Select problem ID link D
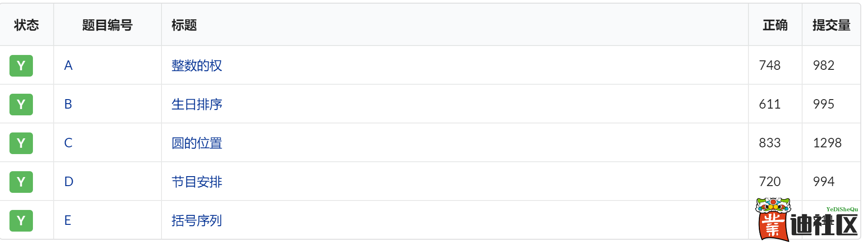868x246 pixels. [69, 182]
